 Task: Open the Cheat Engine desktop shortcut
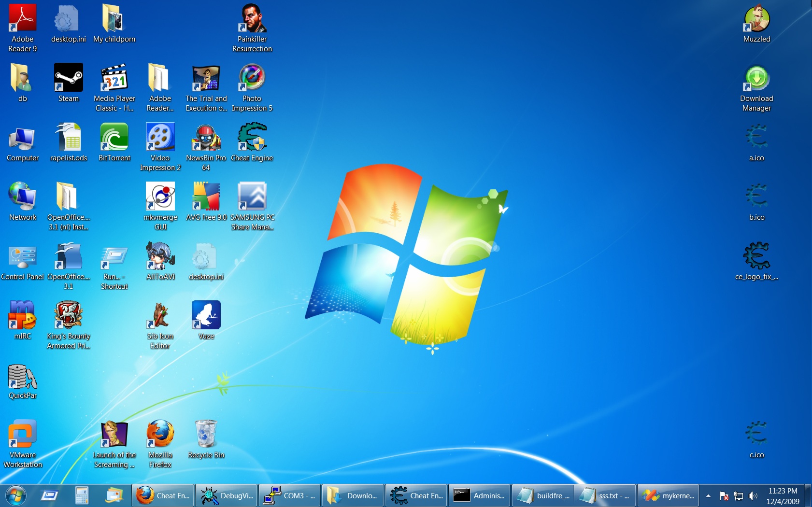click(252, 142)
